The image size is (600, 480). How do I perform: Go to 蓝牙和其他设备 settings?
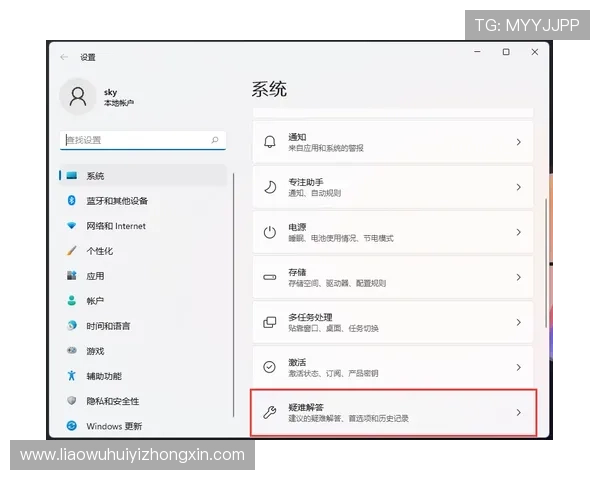(117, 201)
